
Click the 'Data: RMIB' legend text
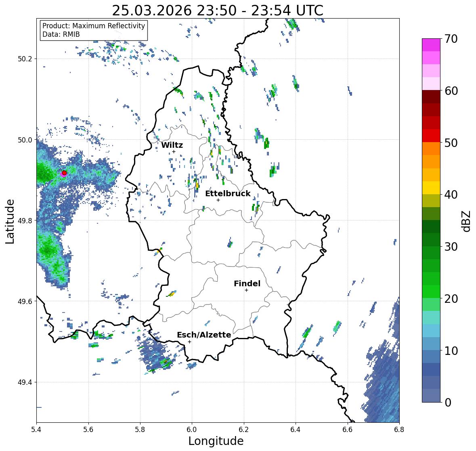click(x=61, y=34)
